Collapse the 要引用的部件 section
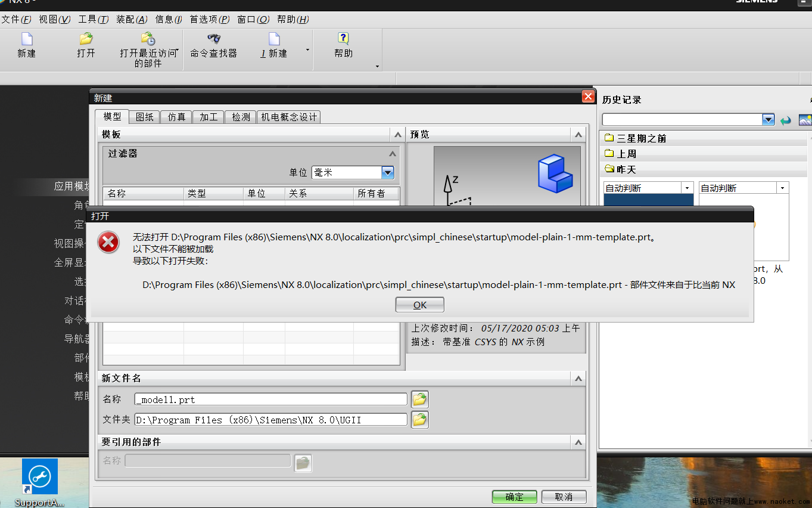The width and height of the screenshot is (812, 508). [x=577, y=442]
